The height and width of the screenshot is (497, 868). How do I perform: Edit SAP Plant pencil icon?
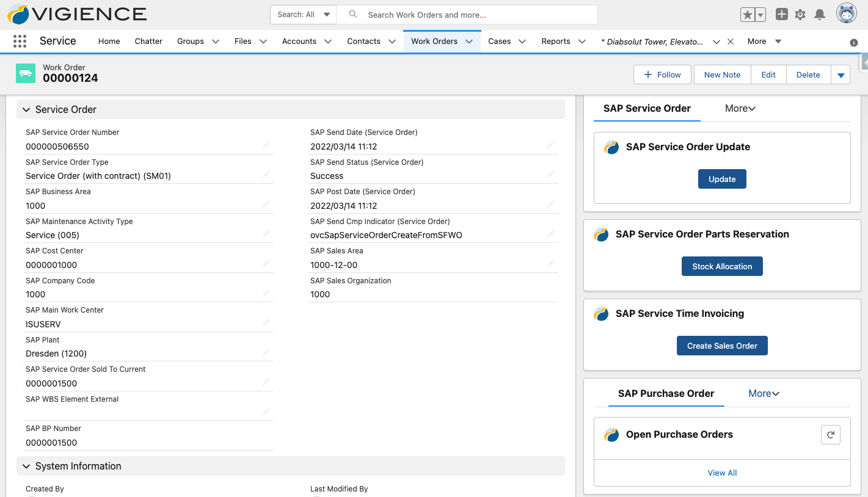click(266, 352)
